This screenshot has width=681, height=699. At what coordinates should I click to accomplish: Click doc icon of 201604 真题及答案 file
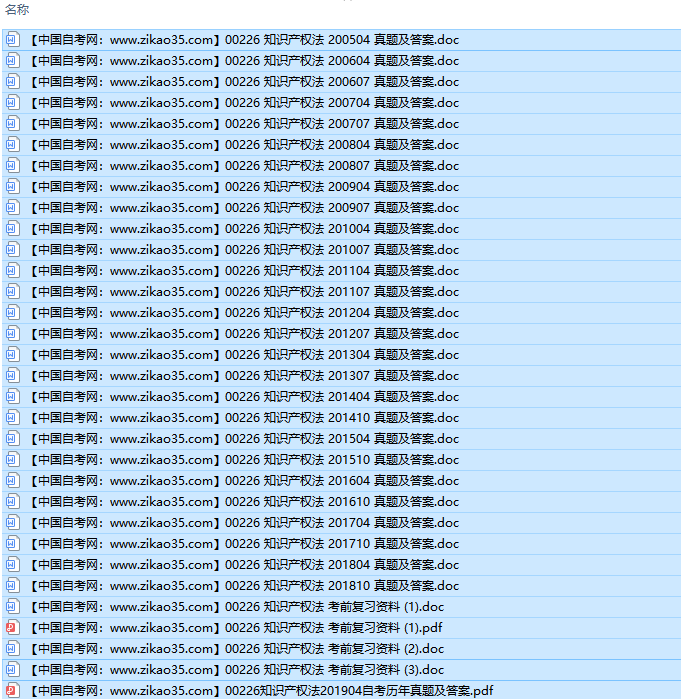pos(12,481)
